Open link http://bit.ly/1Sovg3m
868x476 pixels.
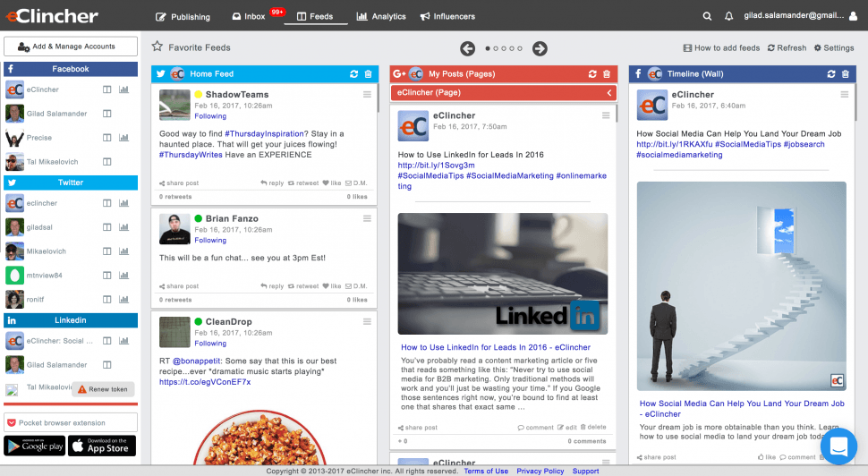pyautogui.click(x=436, y=166)
